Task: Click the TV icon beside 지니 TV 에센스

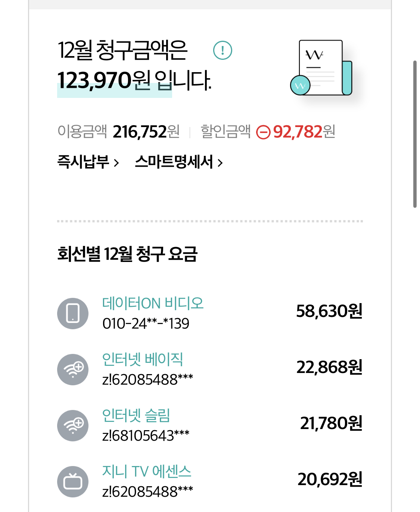Action: coord(73,481)
